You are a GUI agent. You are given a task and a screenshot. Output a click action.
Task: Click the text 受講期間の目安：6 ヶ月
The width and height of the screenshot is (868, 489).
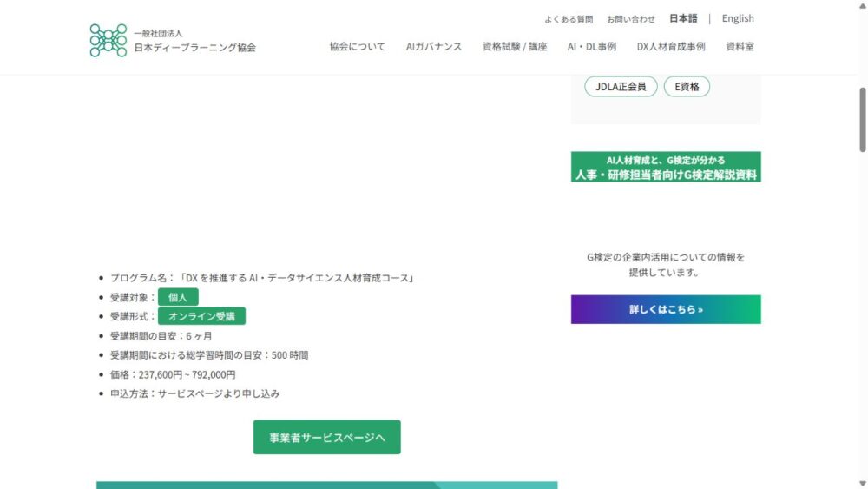(x=161, y=336)
